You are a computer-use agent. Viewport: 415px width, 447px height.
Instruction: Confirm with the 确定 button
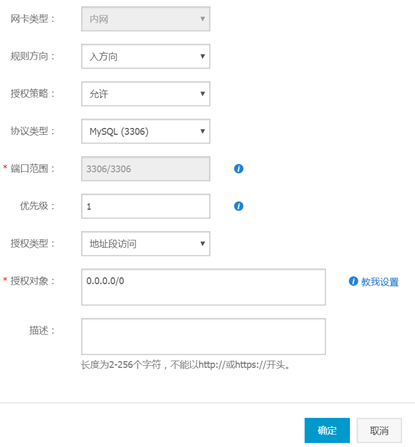coord(327,430)
